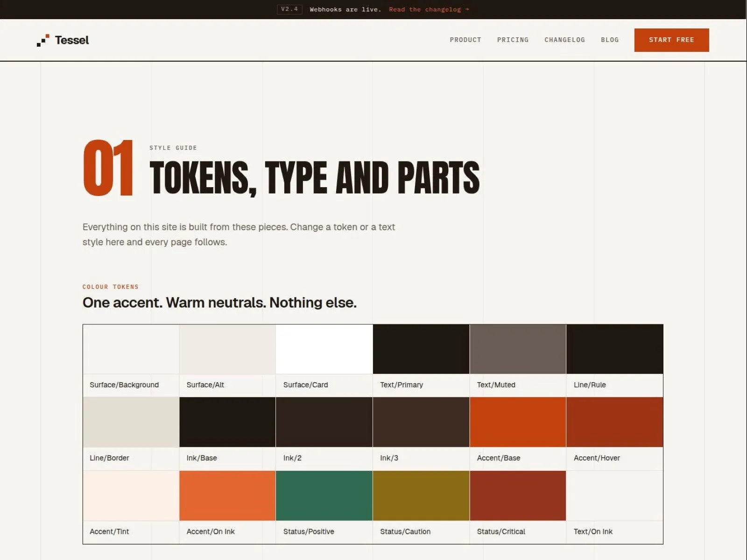Click the 'Everything on this site' paragraph
The width and height of the screenshot is (747, 560).
tap(239, 235)
